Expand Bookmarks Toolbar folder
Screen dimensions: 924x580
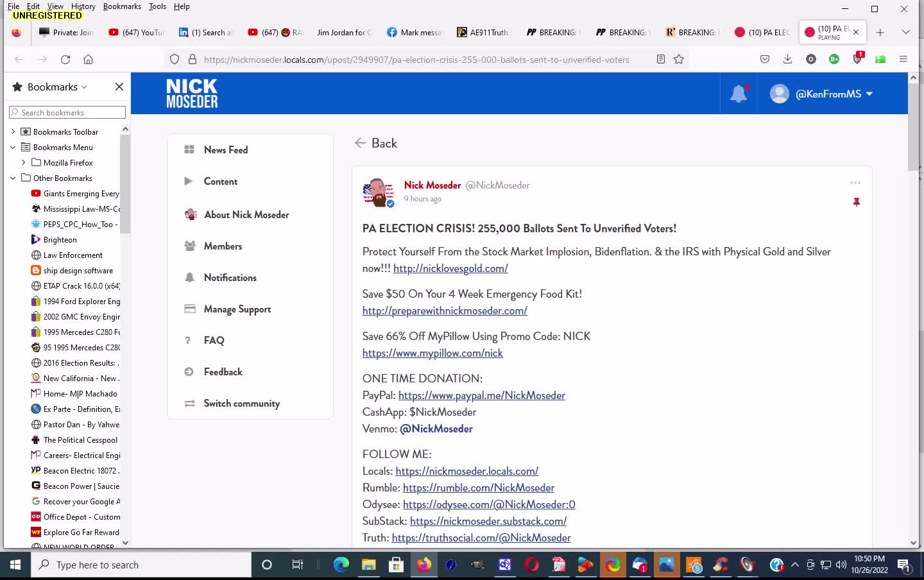coord(13,132)
